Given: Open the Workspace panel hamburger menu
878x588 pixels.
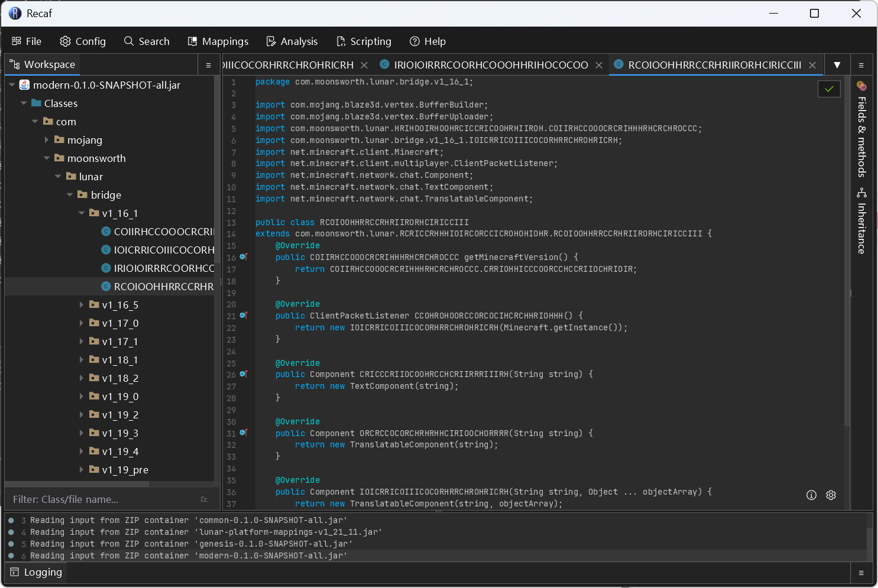Looking at the screenshot, I should pyautogui.click(x=208, y=65).
